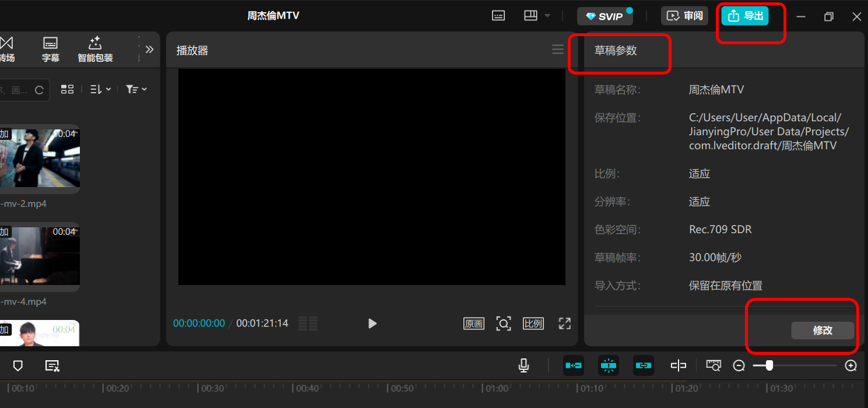This screenshot has height=408, width=868.
Task: Zoom out the timeline with minus icon
Action: click(x=739, y=366)
